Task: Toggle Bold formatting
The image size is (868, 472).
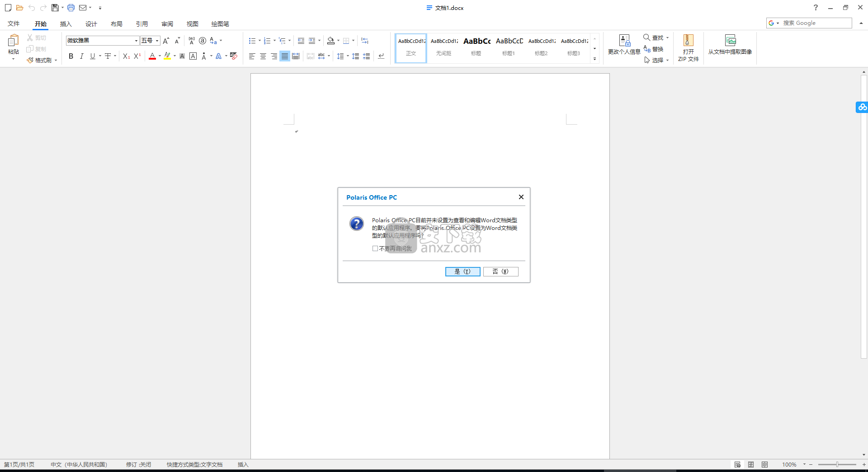Action: coord(71,56)
